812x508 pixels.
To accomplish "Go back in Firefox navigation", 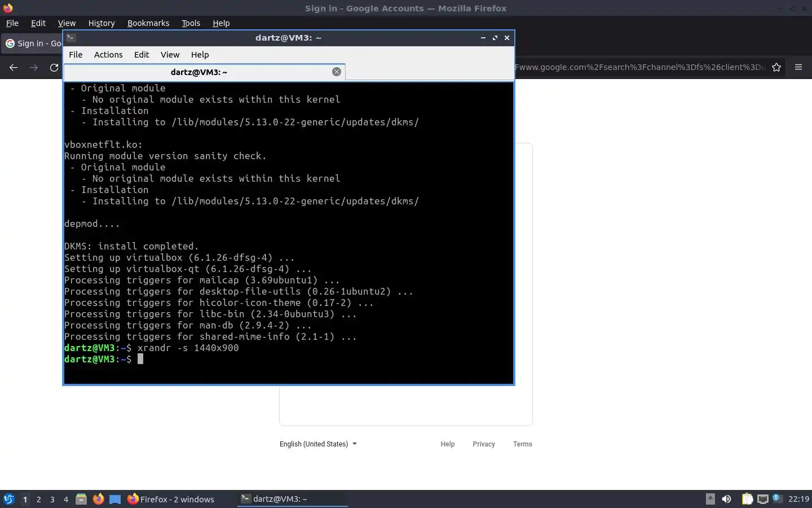I will 14,67.
